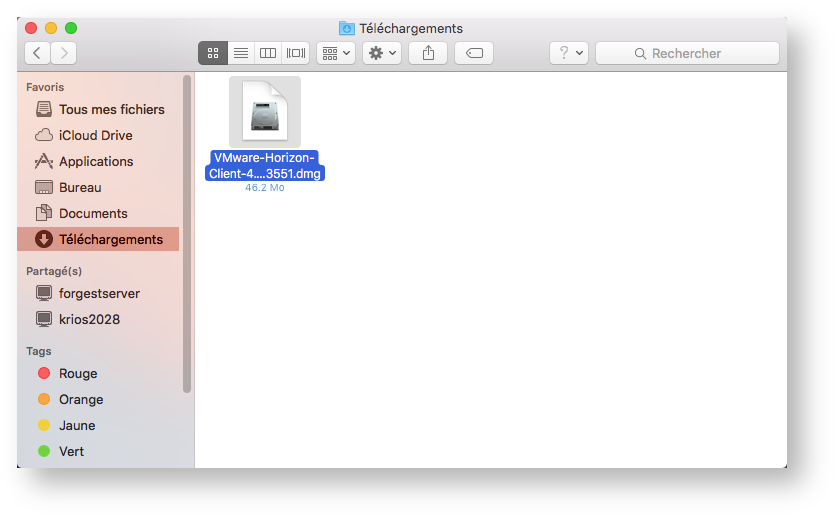Select the Orange tag
The image size is (835, 516).
pyautogui.click(x=100, y=399)
